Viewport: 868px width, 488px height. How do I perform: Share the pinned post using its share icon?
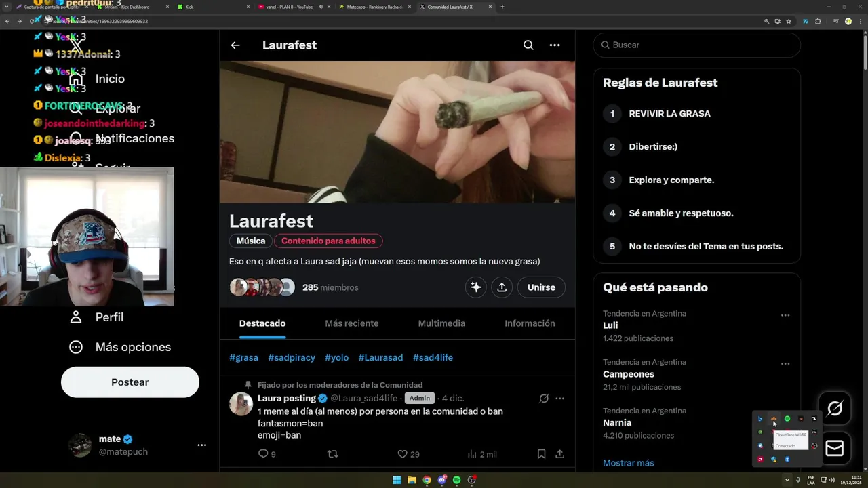pos(560,454)
